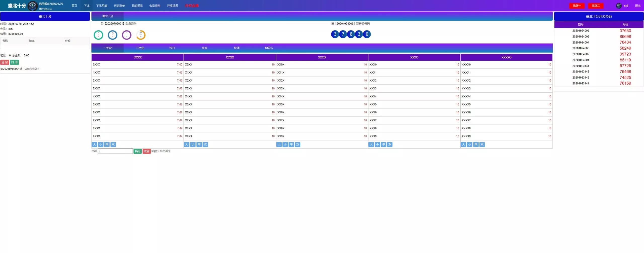Switch to the 二字定 tab
Screen dimensions: 644x253
[x=140, y=48]
